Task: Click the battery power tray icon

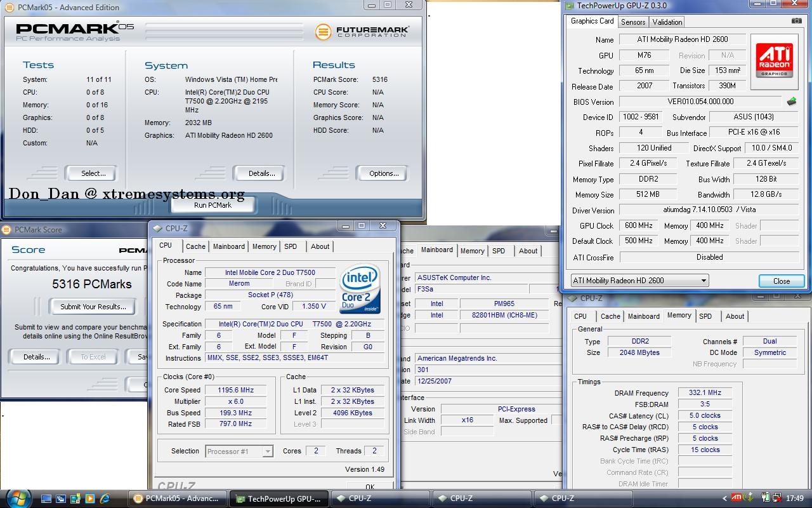Action: 765,498
